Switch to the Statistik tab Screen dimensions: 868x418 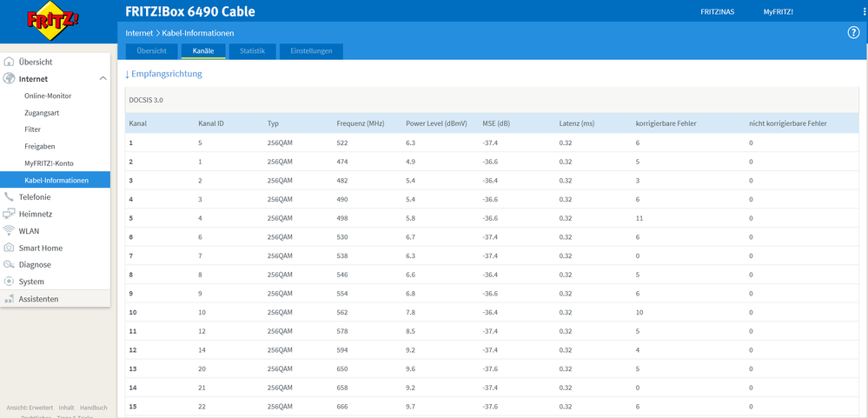[x=253, y=51]
